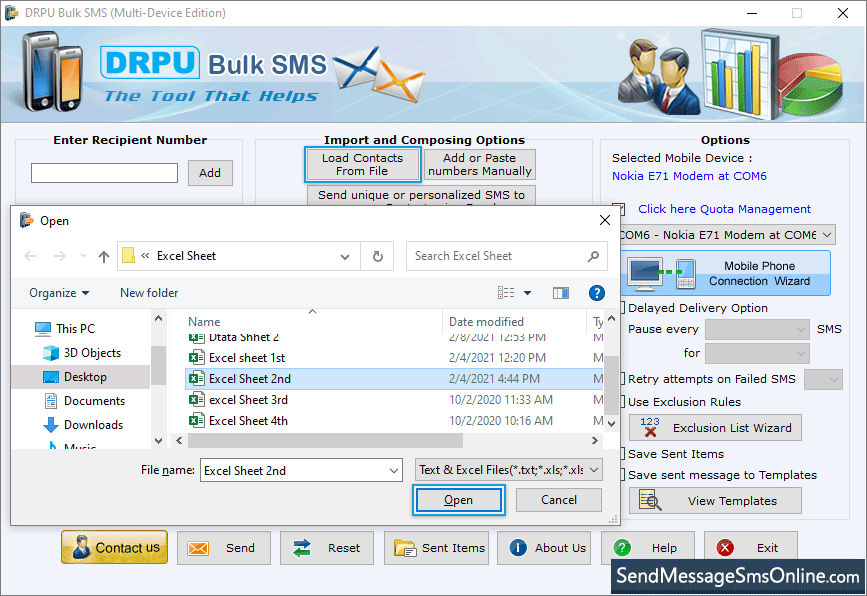Expand the address bar path dropdown
The height and width of the screenshot is (596, 867).
point(345,256)
